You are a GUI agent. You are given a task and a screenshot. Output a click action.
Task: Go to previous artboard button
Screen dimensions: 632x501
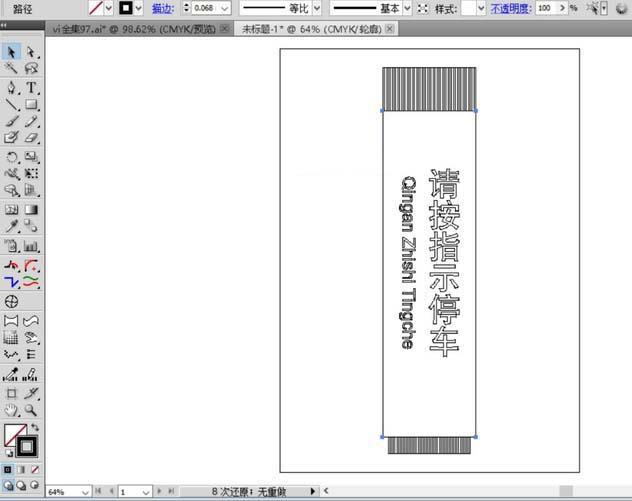click(112, 491)
